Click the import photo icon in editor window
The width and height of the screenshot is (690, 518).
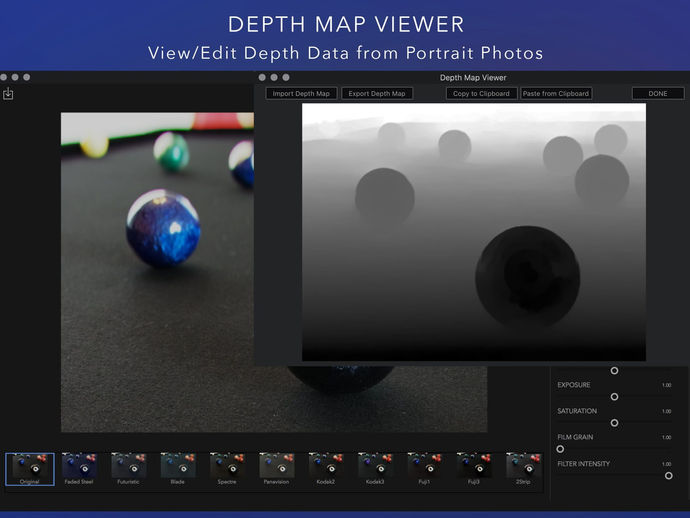8,93
